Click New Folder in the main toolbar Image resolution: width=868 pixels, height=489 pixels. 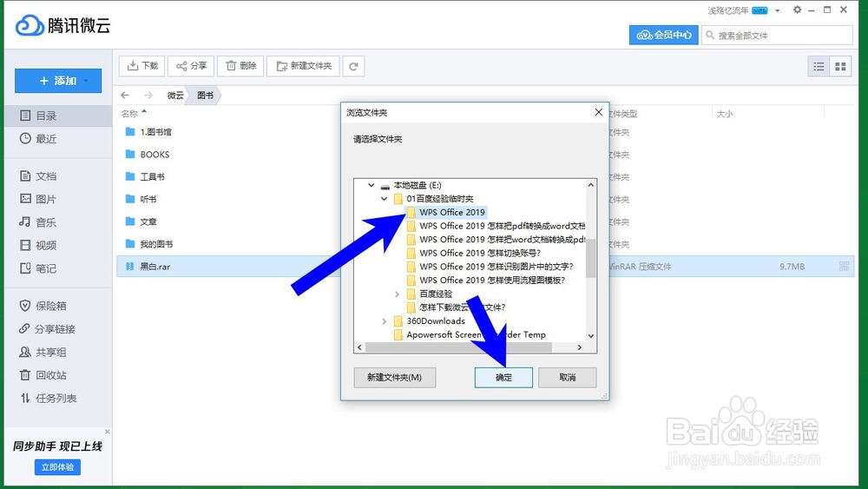(x=303, y=66)
